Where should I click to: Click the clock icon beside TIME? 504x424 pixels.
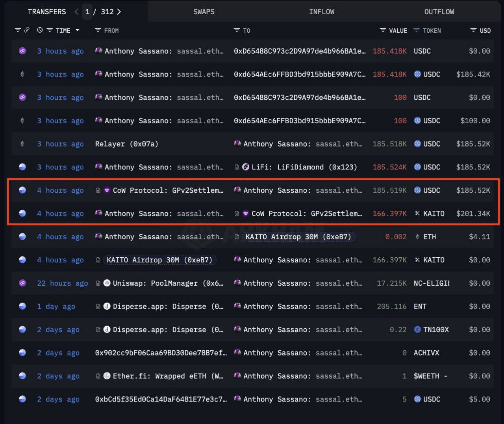[40, 30]
